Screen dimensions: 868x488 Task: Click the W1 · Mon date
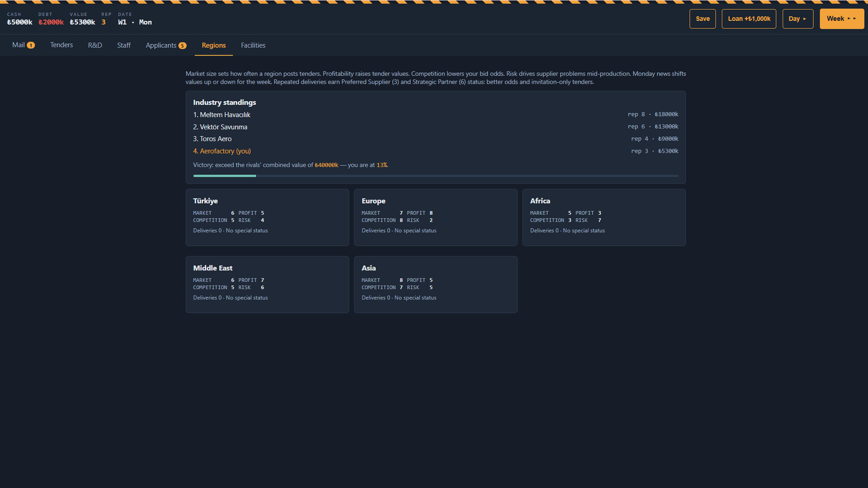135,22
